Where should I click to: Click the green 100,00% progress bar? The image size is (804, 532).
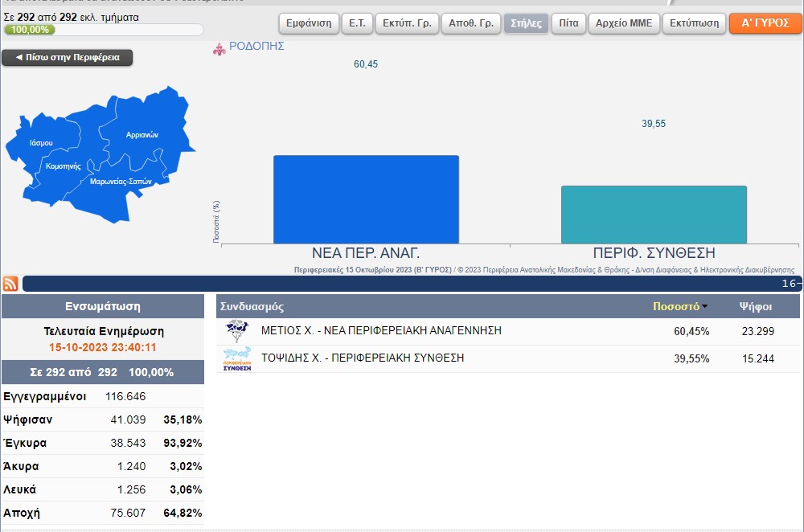click(x=31, y=30)
